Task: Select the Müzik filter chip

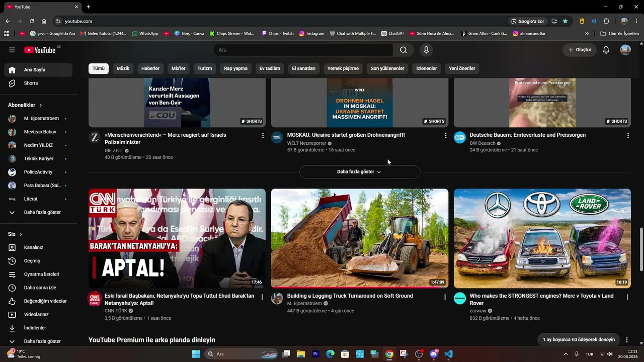Action: click(x=123, y=68)
